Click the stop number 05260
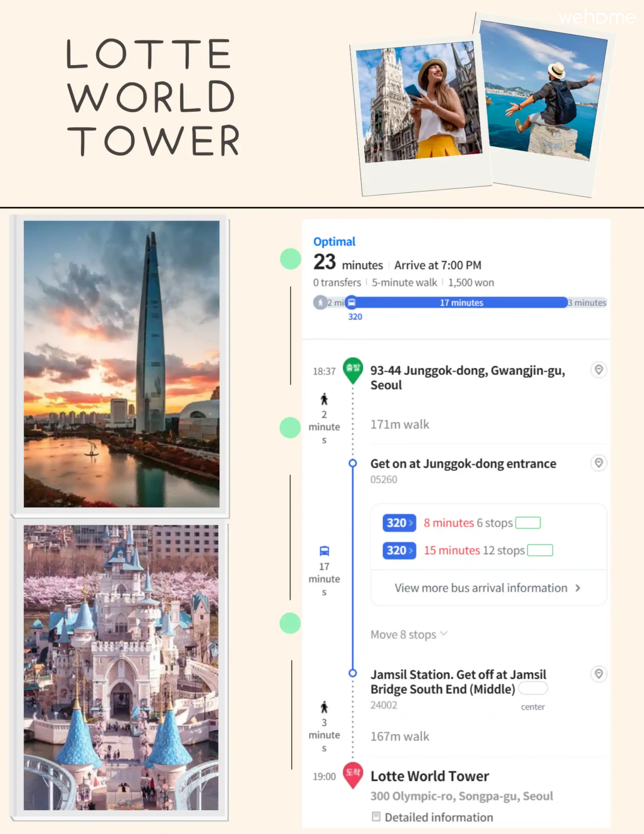Screen dimensions: 644x834 [x=383, y=480]
